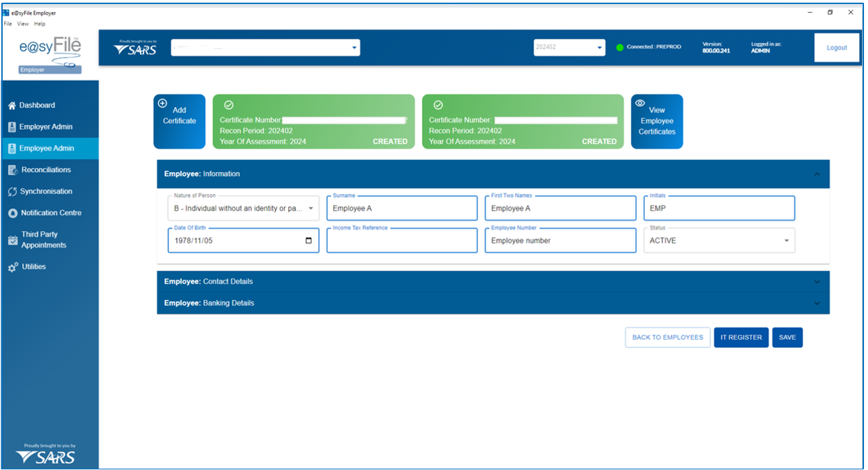Screen dimensions: 868x470
Task: Open the Help menu
Action: 40,23
